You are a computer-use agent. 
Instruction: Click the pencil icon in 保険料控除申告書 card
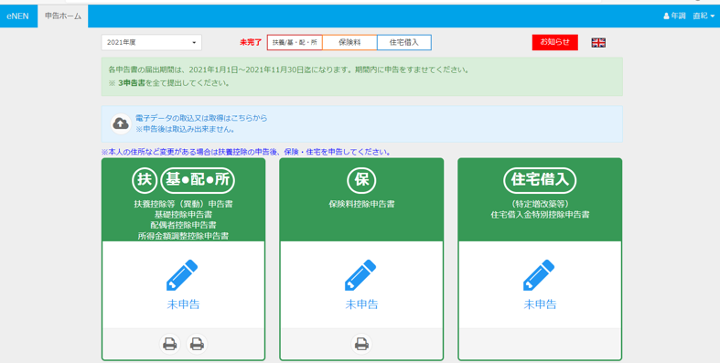point(360,275)
